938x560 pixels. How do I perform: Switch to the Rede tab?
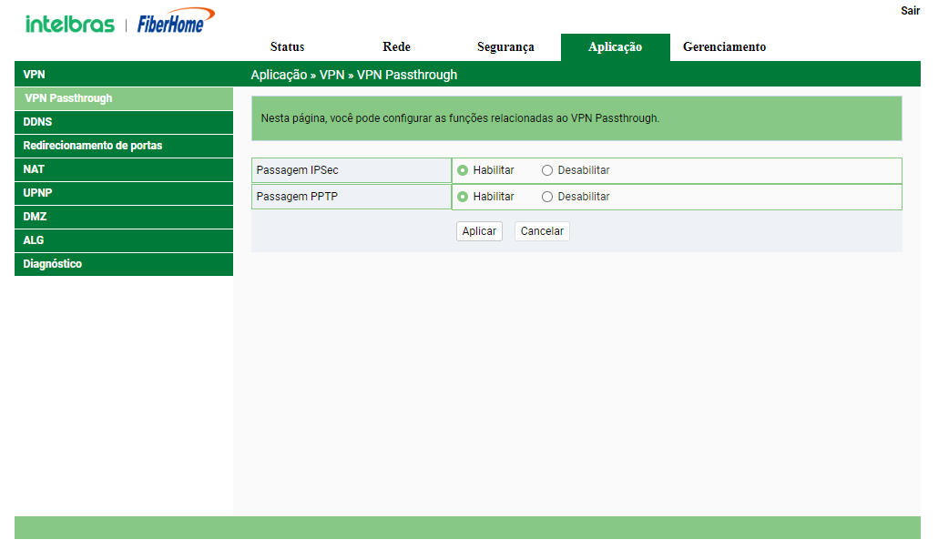[x=396, y=46]
